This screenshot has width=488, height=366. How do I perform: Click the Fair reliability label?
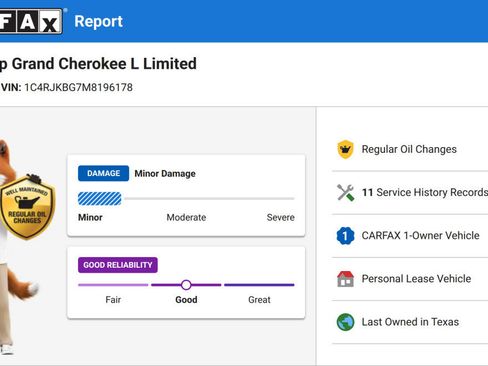[113, 300]
